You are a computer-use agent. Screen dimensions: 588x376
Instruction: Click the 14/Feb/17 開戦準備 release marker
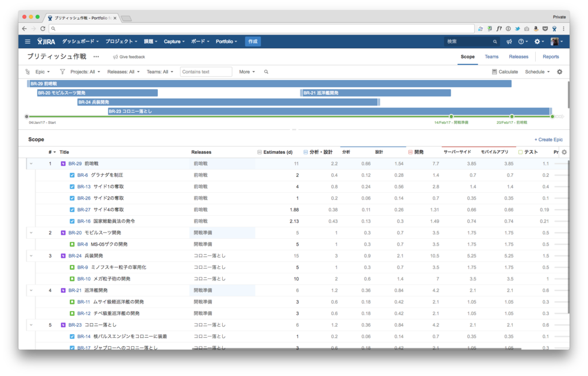pyautogui.click(x=451, y=117)
